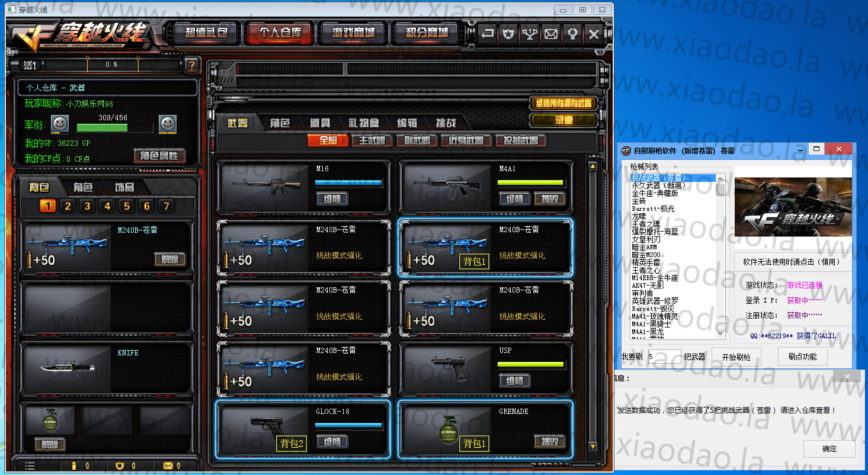This screenshot has height=475, width=868.
Task: Select backpack slot number 7
Action: coord(166,206)
